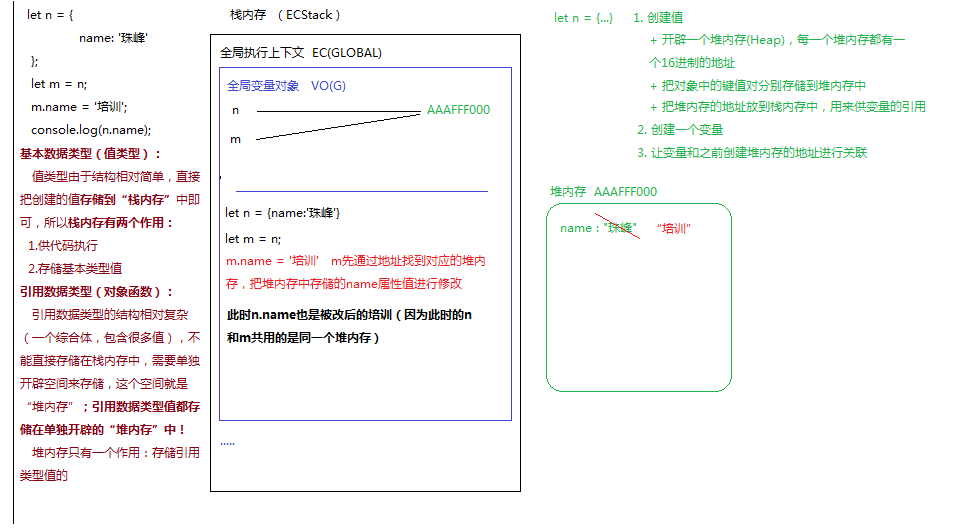
Task: Select the step "2. 创建一个变量"
Action: pos(680,130)
